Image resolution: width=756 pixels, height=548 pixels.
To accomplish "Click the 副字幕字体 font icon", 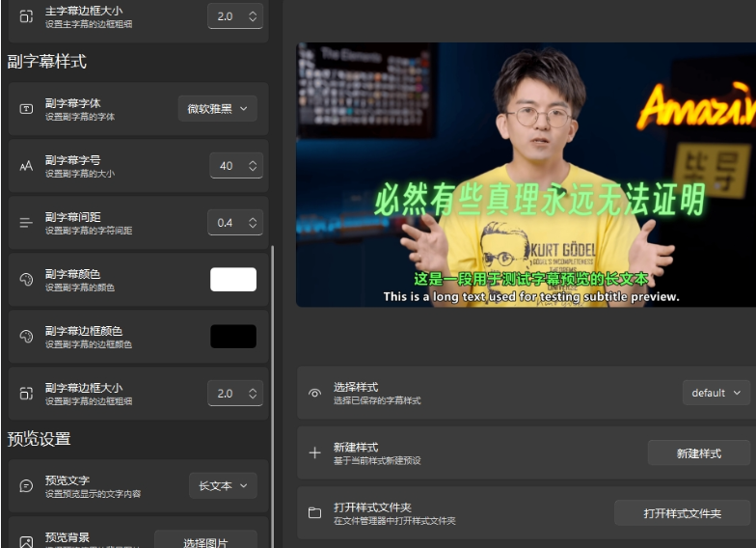I will pos(26,109).
